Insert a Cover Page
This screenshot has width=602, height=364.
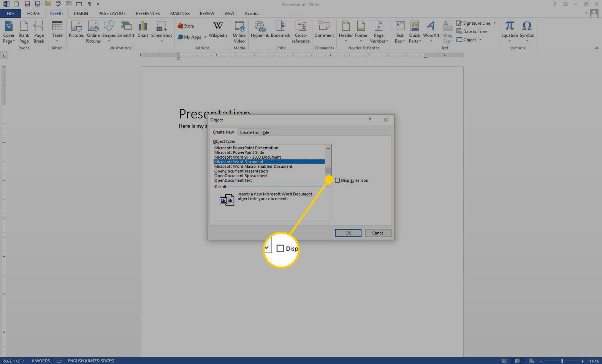point(9,32)
